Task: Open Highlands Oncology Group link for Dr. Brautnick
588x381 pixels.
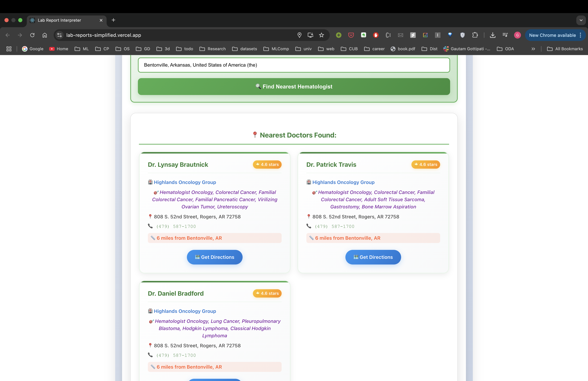Action: pos(184,182)
